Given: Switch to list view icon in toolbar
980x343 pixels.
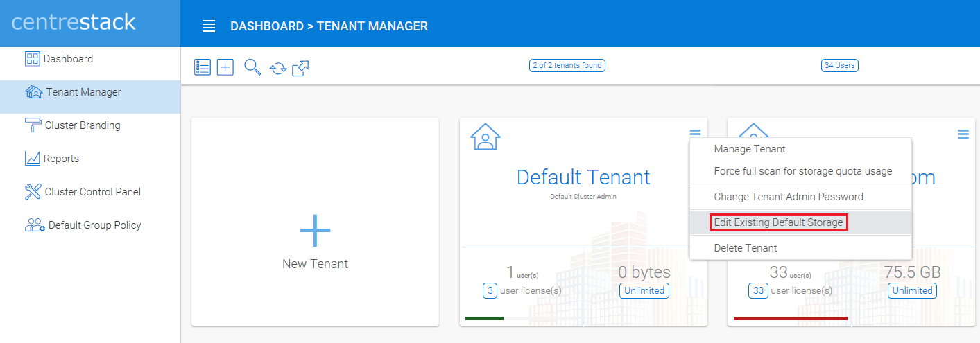Looking at the screenshot, I should point(202,67).
